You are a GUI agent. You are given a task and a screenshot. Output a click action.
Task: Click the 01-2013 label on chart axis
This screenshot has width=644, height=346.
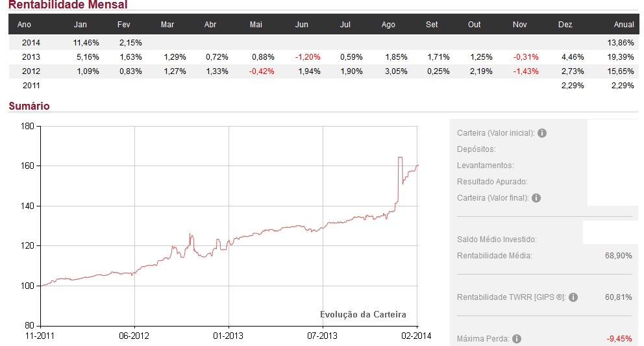pos(229,336)
